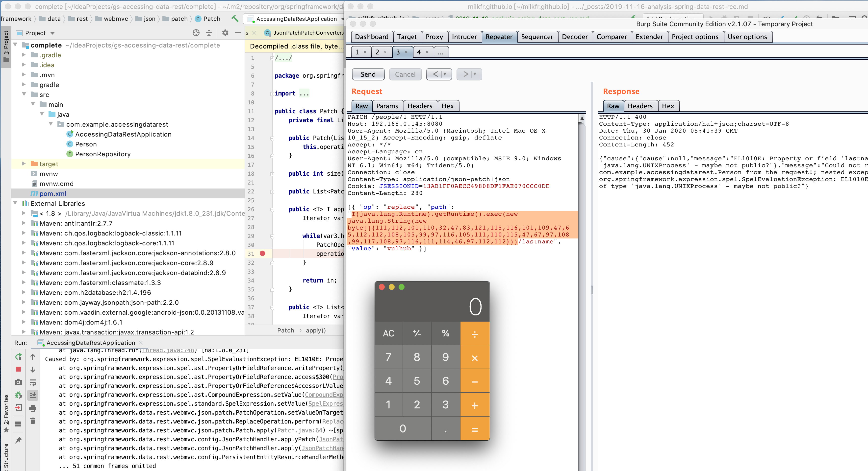Screen dimensions: 868x471
Task: Click the locate/scroll-from-source crosshair icon in Project panel
Action: tap(196, 33)
